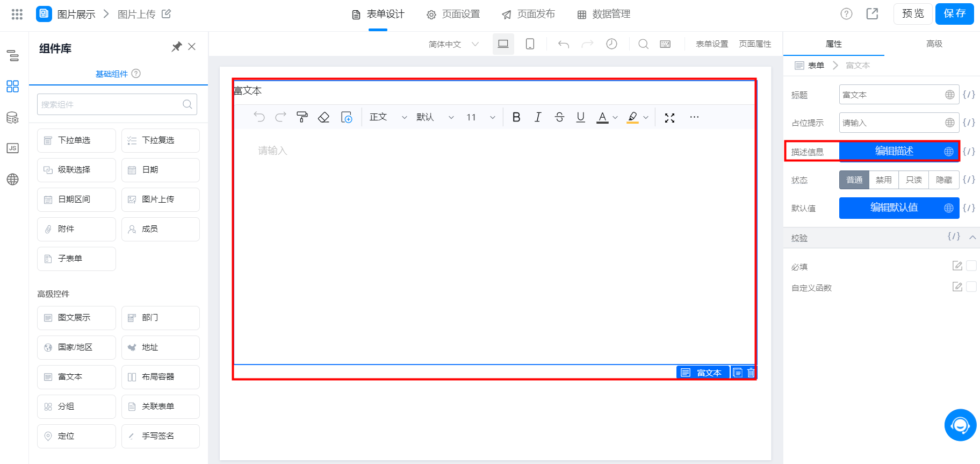The image size is (980, 464).
Task: Open 表单设置 form settings
Action: [712, 44]
